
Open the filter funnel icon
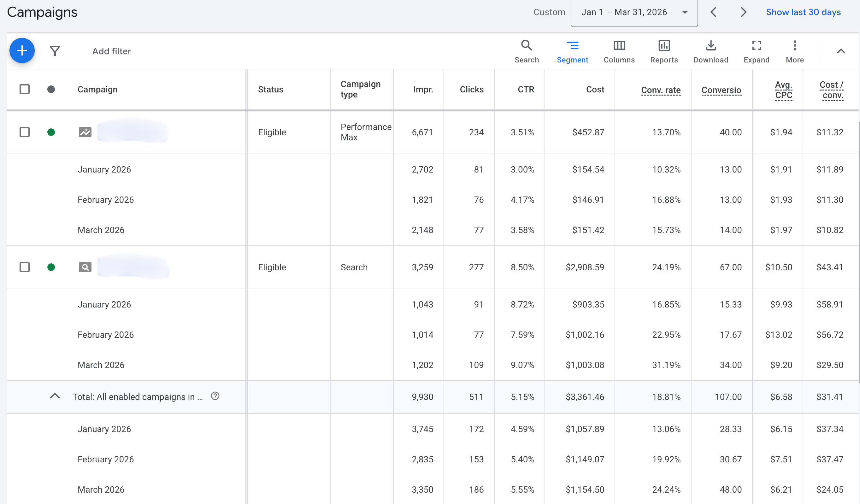pos(55,51)
